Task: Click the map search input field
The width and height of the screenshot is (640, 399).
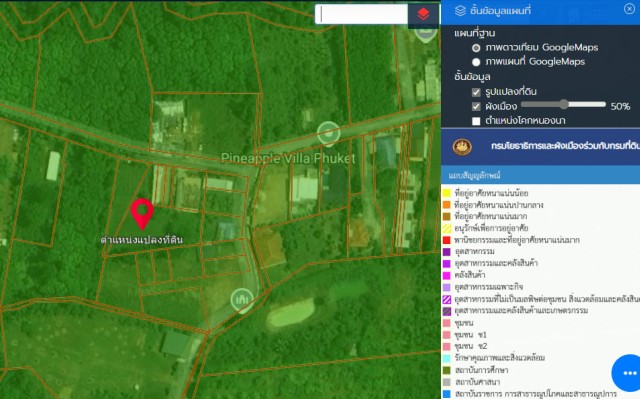Action: [x=362, y=15]
